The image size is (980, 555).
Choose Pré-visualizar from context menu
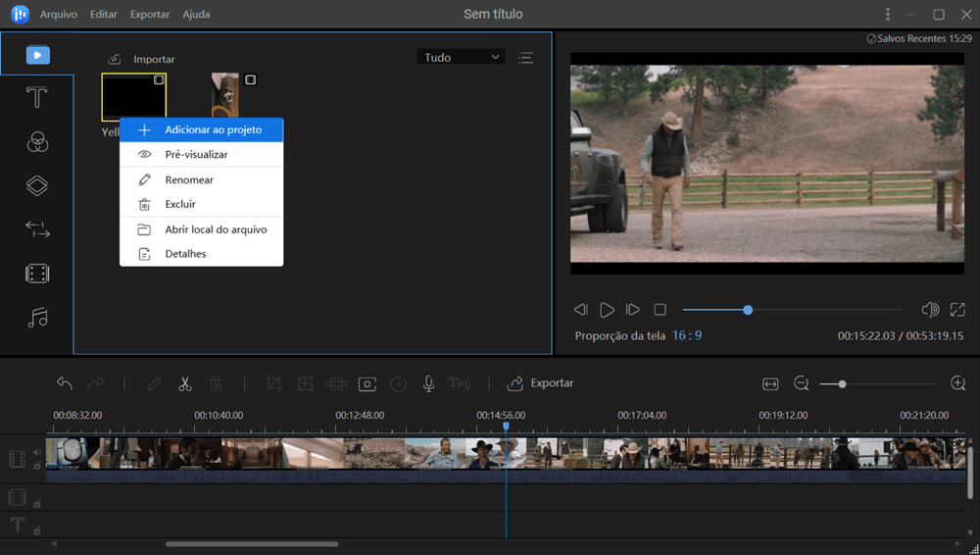coord(201,155)
